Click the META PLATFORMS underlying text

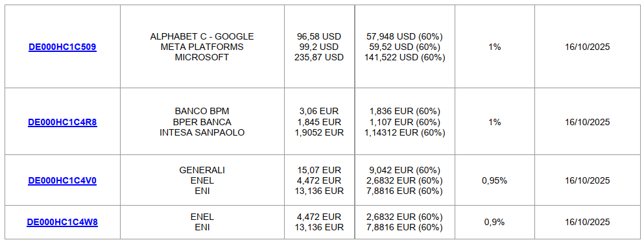[202, 47]
